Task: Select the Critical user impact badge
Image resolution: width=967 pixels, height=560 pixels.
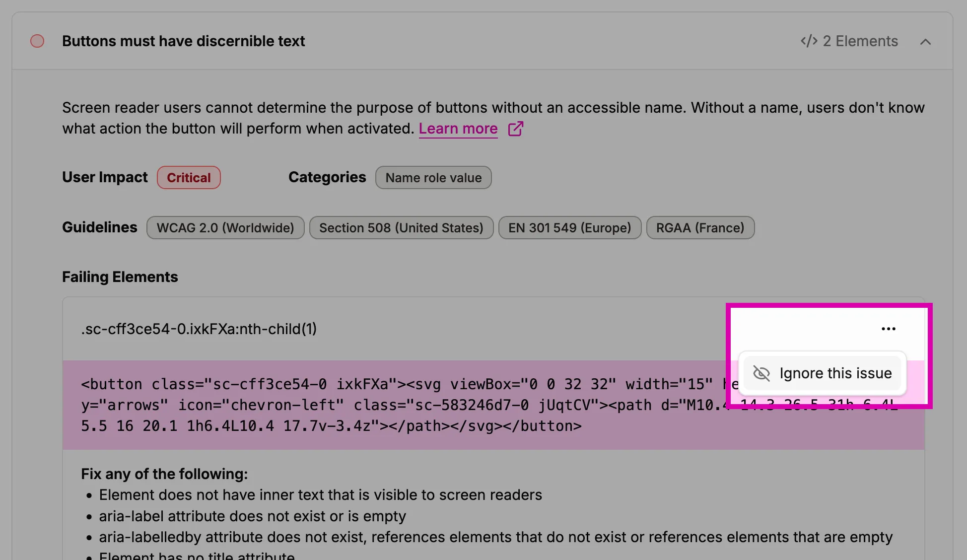Action: [188, 177]
